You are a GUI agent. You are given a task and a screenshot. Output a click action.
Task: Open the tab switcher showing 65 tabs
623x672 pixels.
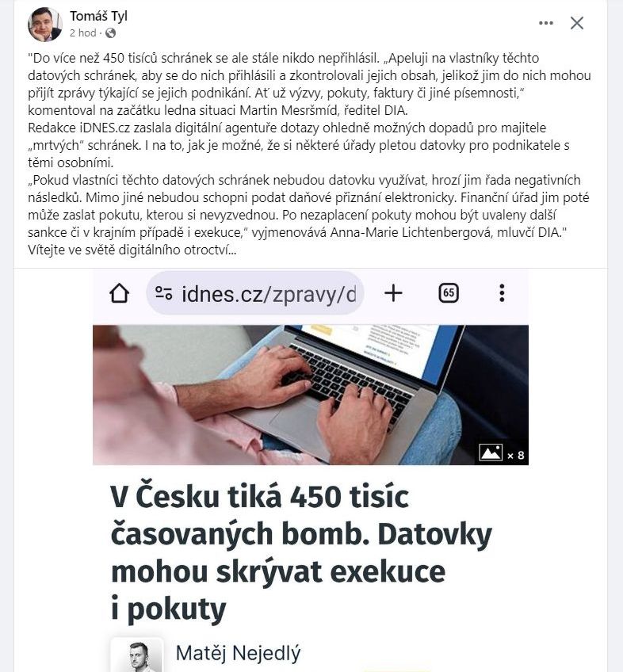[x=449, y=293]
